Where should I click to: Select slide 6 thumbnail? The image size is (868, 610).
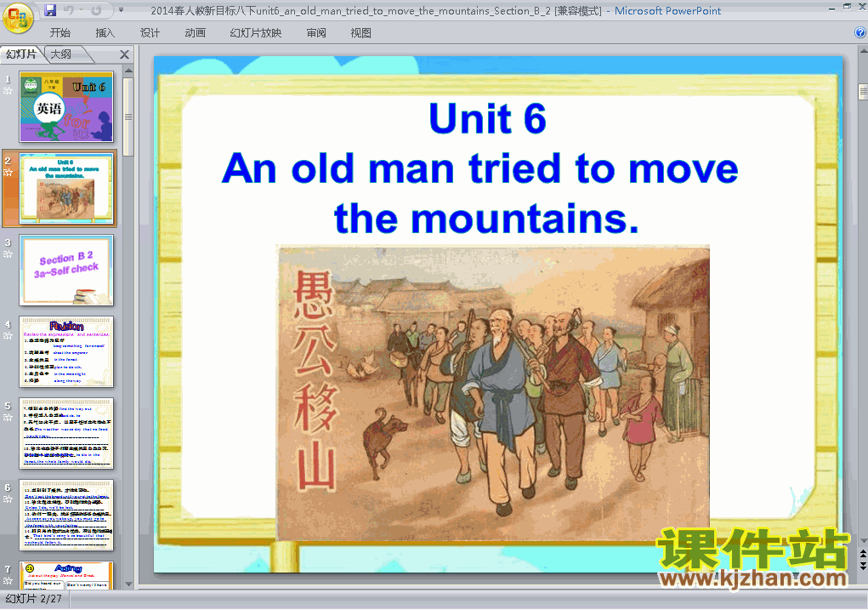(66, 516)
